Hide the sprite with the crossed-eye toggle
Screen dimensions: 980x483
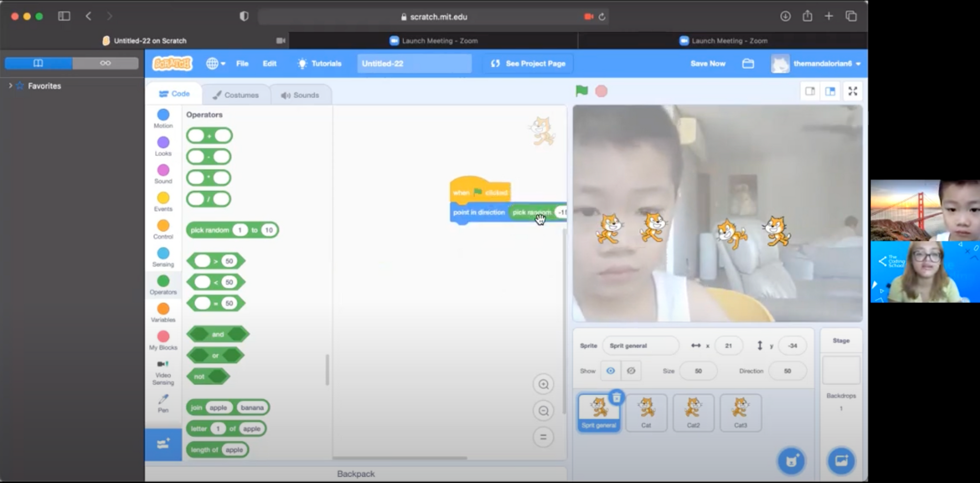coord(631,371)
